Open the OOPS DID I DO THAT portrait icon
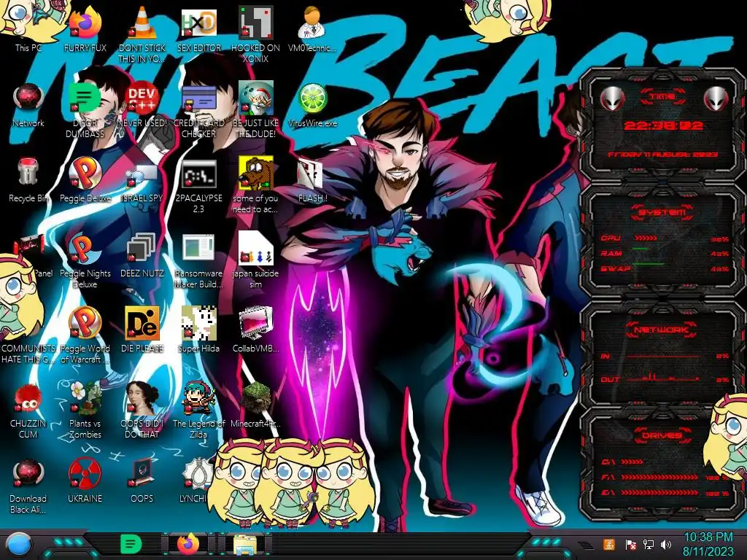747x560 pixels. (142, 411)
